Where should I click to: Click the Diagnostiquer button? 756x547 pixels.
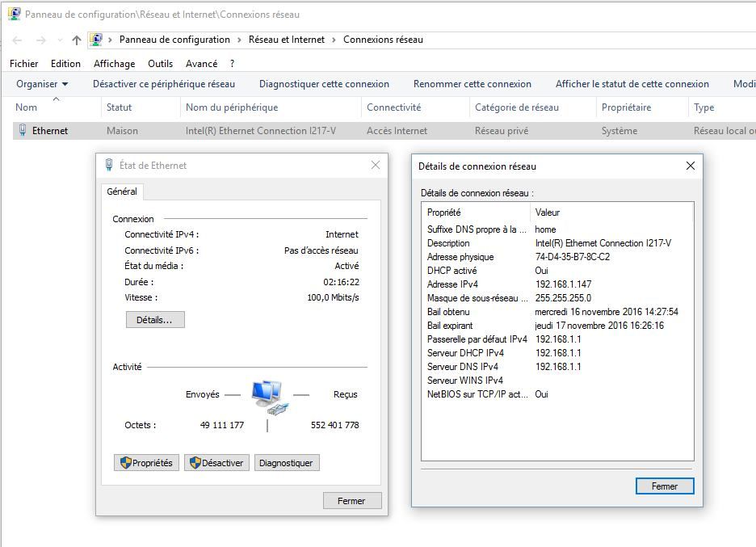pos(286,463)
